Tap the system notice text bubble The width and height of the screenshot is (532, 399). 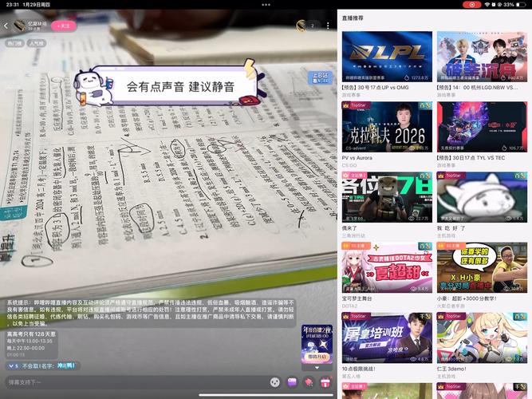[151, 313]
